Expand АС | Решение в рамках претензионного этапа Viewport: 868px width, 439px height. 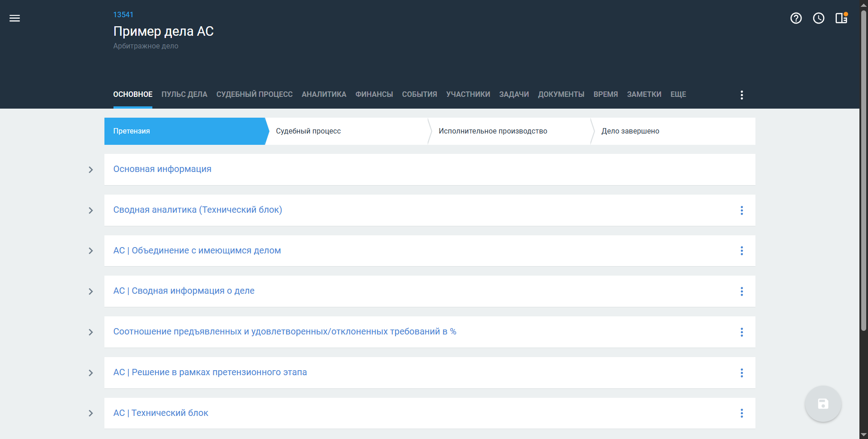[x=91, y=373]
